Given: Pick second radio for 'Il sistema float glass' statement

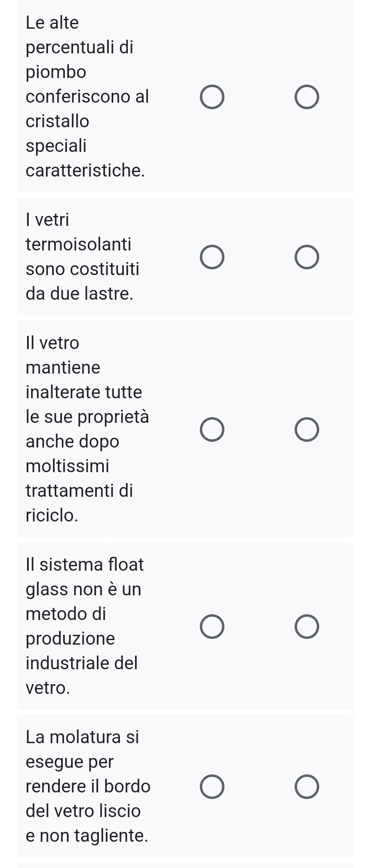Looking at the screenshot, I should click(307, 627).
